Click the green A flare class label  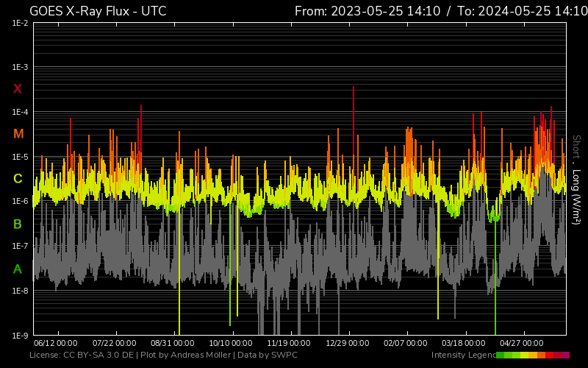pyautogui.click(x=18, y=269)
